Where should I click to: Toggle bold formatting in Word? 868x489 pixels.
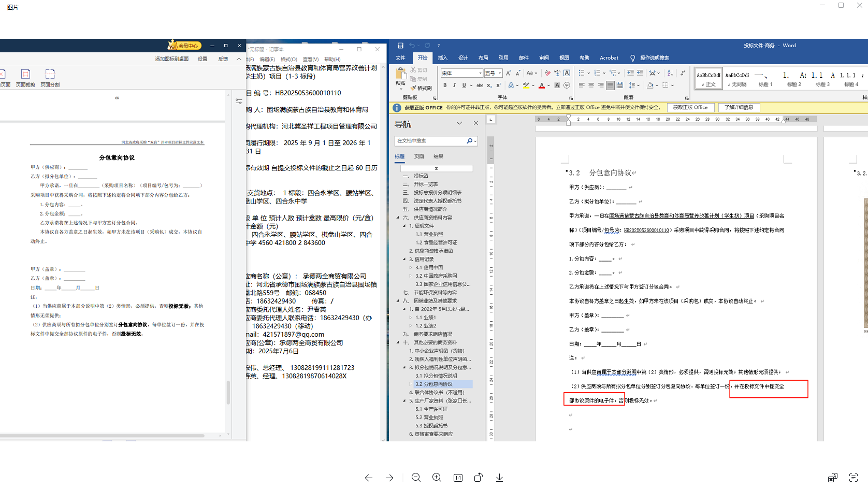(x=445, y=85)
